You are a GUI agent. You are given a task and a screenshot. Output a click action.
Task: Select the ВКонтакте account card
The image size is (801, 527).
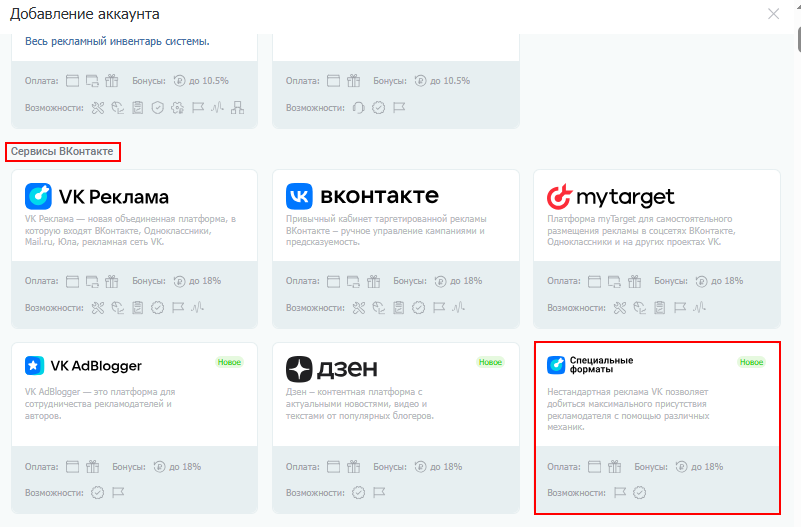[x=396, y=249]
